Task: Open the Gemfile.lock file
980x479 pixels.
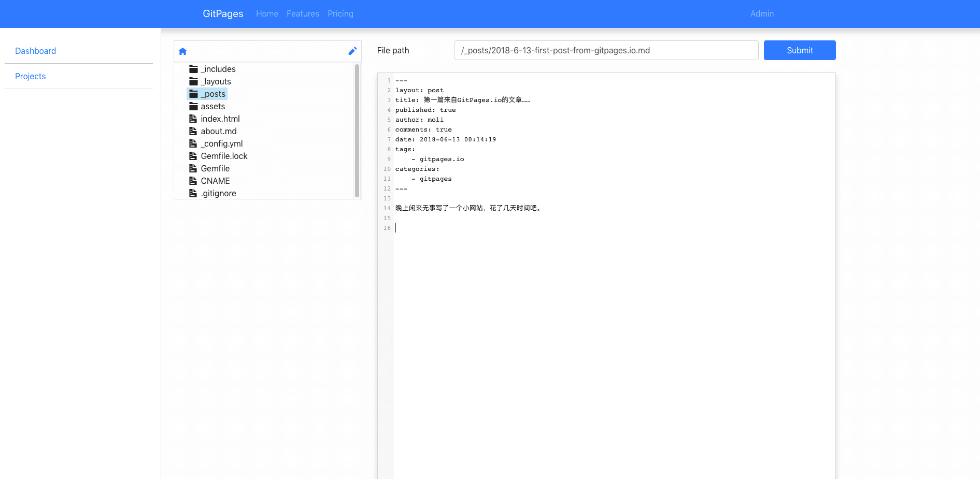Action: click(x=224, y=156)
